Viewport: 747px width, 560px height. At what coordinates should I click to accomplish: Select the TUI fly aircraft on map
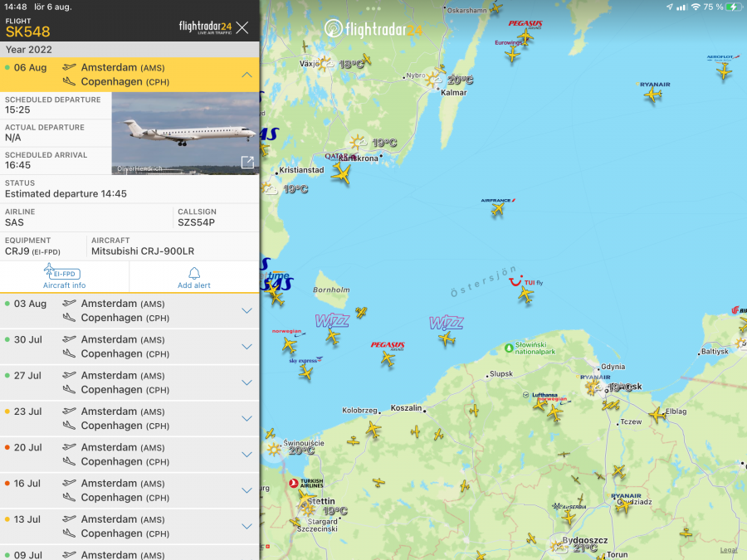[525, 295]
